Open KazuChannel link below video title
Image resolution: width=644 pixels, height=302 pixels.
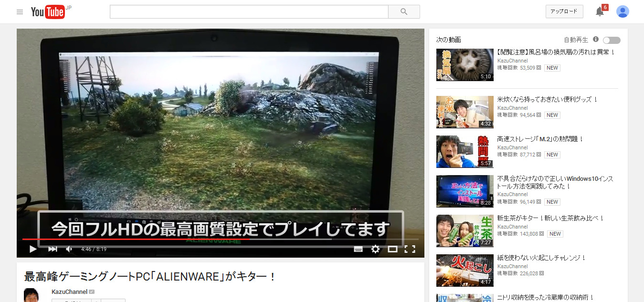69,292
